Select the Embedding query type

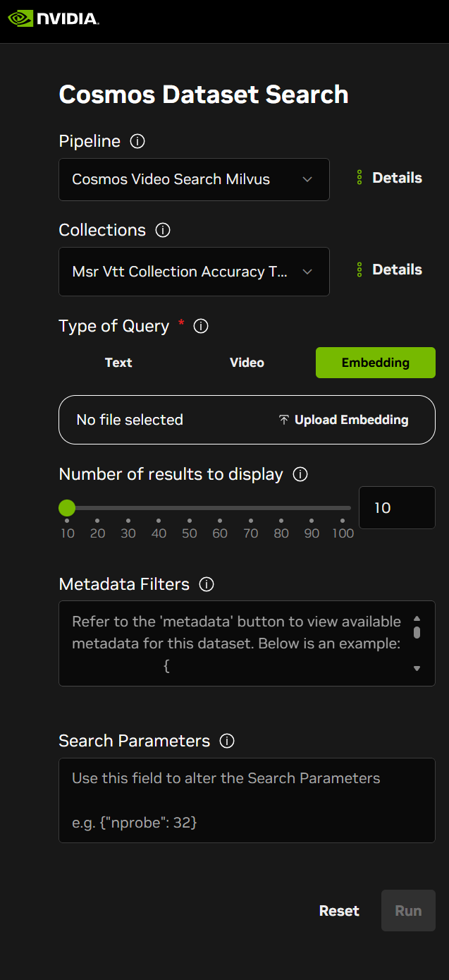375,363
